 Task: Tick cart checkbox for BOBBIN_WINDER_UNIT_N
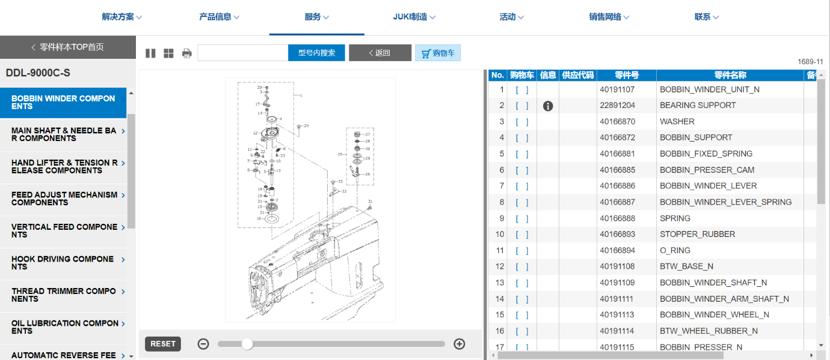522,90
